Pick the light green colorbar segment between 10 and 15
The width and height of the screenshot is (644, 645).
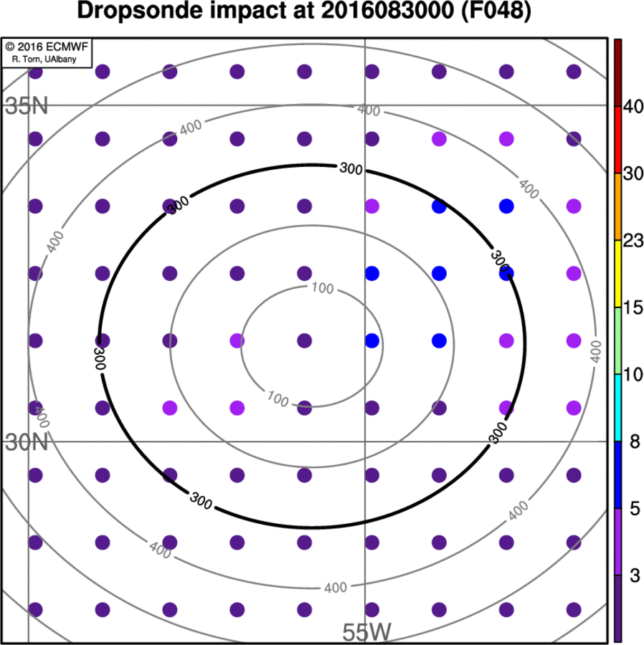tap(617, 341)
